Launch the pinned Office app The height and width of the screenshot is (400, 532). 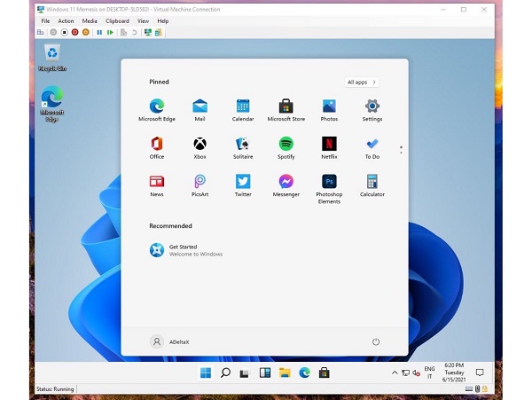(157, 147)
